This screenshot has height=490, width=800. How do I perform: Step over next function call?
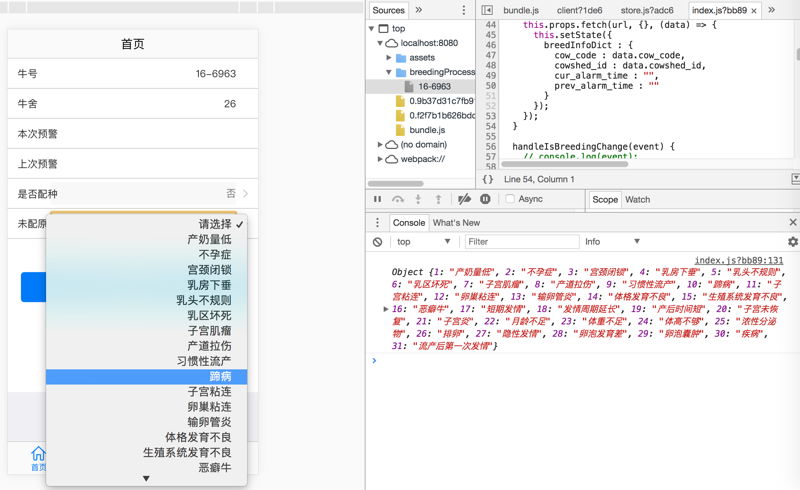pyautogui.click(x=398, y=199)
